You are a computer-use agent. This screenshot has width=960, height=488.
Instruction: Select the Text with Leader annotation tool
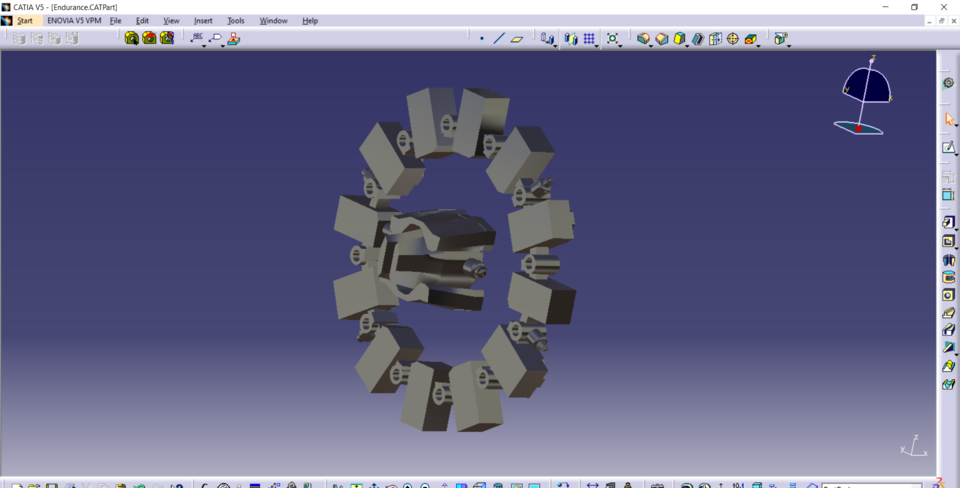click(197, 38)
